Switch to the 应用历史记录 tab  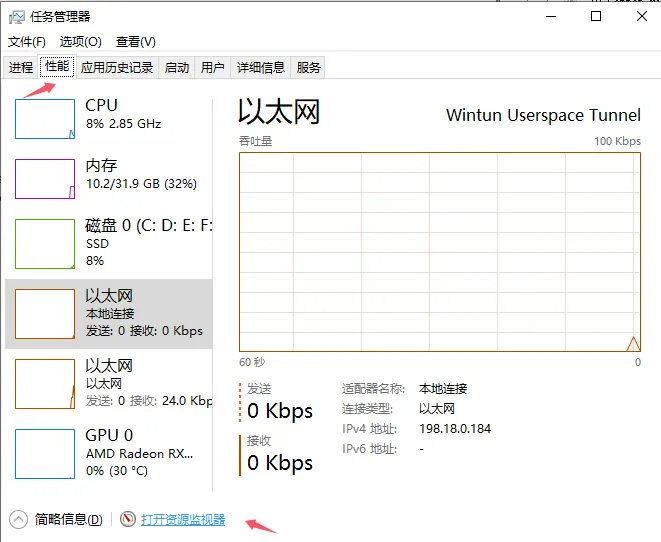coord(117,67)
